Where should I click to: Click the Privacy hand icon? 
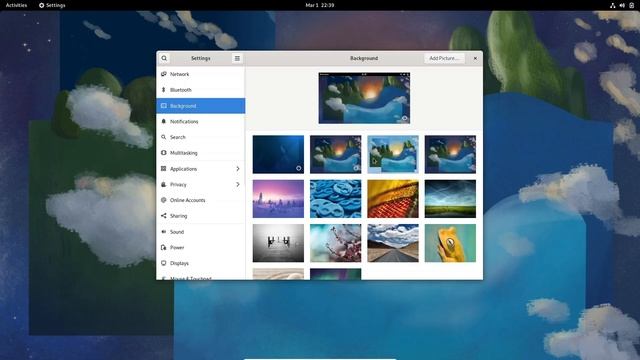[164, 184]
